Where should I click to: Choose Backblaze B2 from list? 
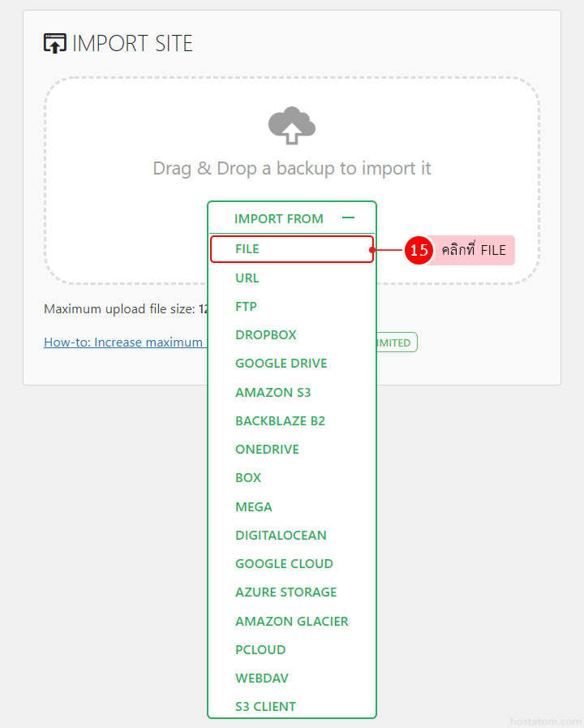click(280, 421)
